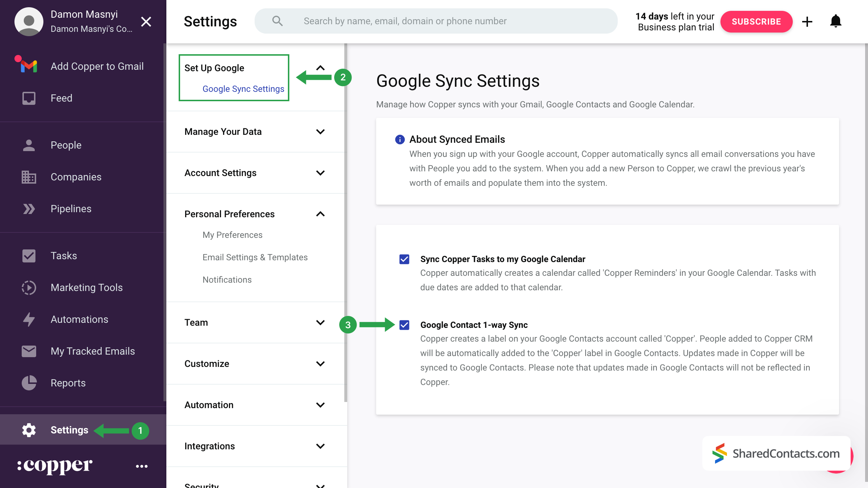Screen dimensions: 868x488
Task: Click Manage Your Data heading
Action: [x=223, y=132]
